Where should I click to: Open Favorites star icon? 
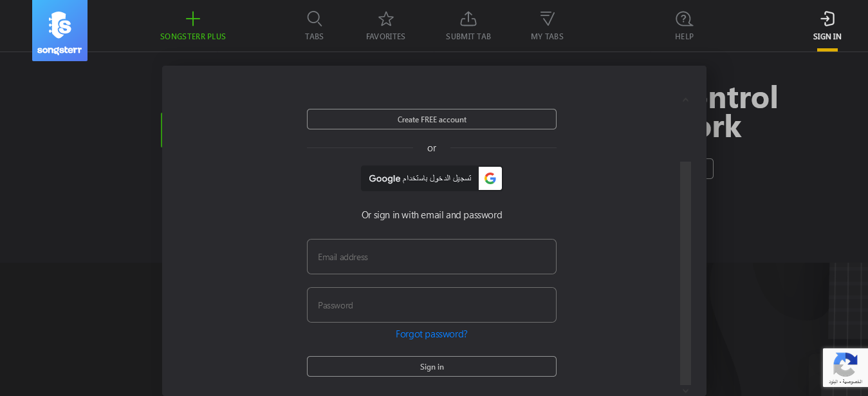[385, 19]
